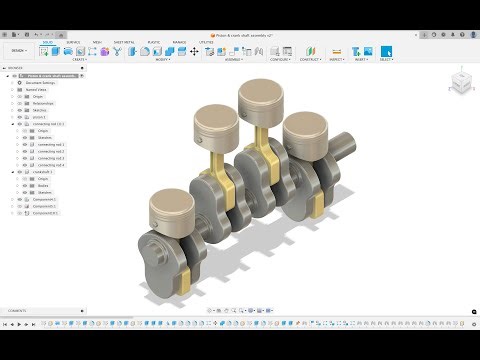Toggle visibility eye for crankshaft:1 component
The image size is (480, 360).
coord(20,172)
